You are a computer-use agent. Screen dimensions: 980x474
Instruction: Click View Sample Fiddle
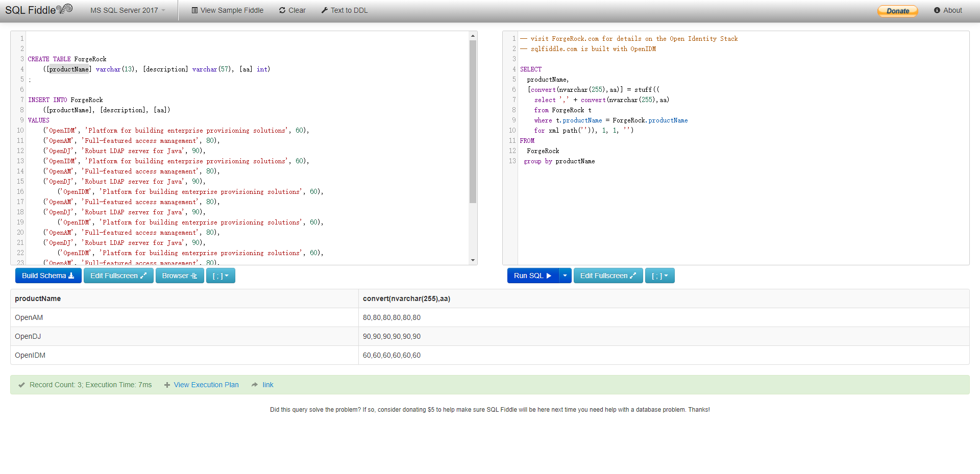(228, 10)
